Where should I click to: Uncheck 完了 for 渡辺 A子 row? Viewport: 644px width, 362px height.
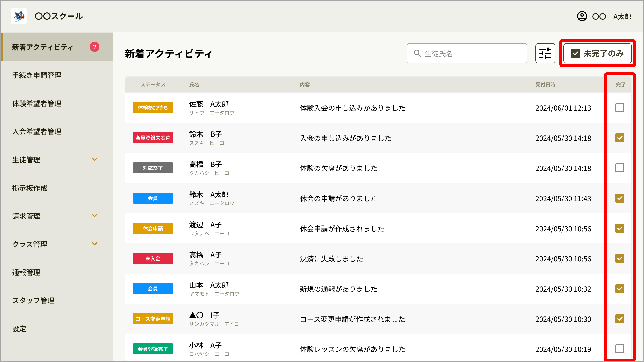point(620,228)
